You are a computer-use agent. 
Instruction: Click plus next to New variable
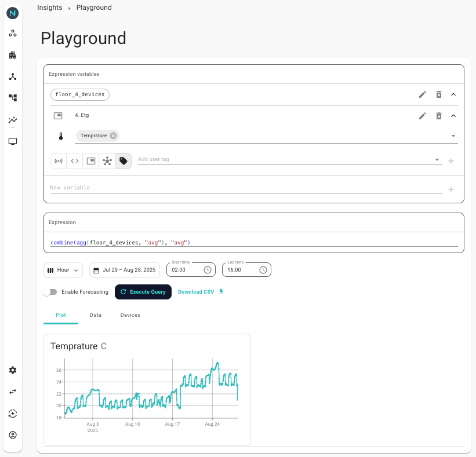point(451,189)
